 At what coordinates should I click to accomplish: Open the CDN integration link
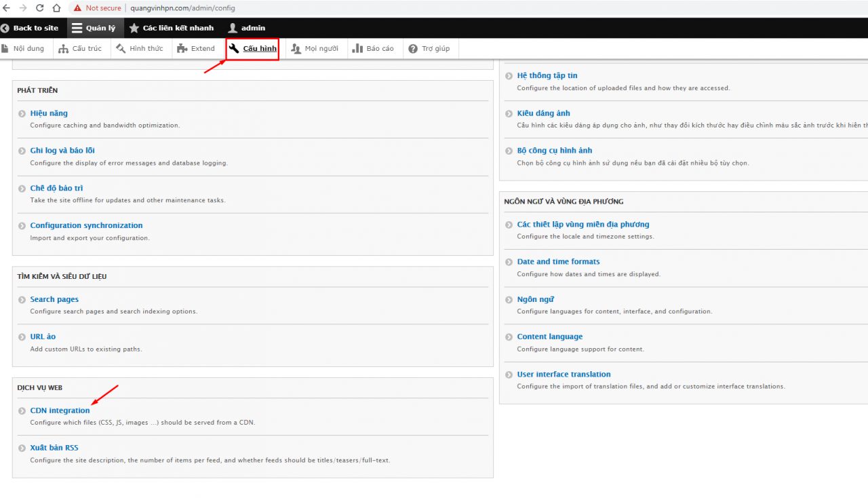point(60,410)
